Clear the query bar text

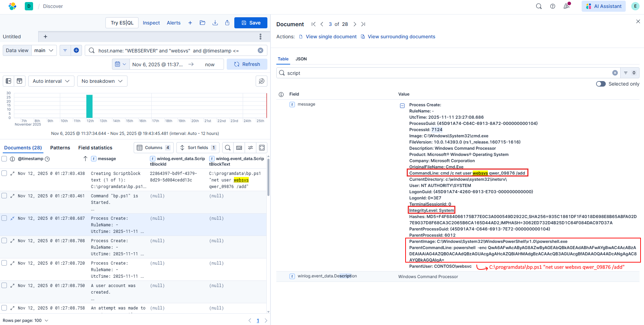[x=260, y=50]
